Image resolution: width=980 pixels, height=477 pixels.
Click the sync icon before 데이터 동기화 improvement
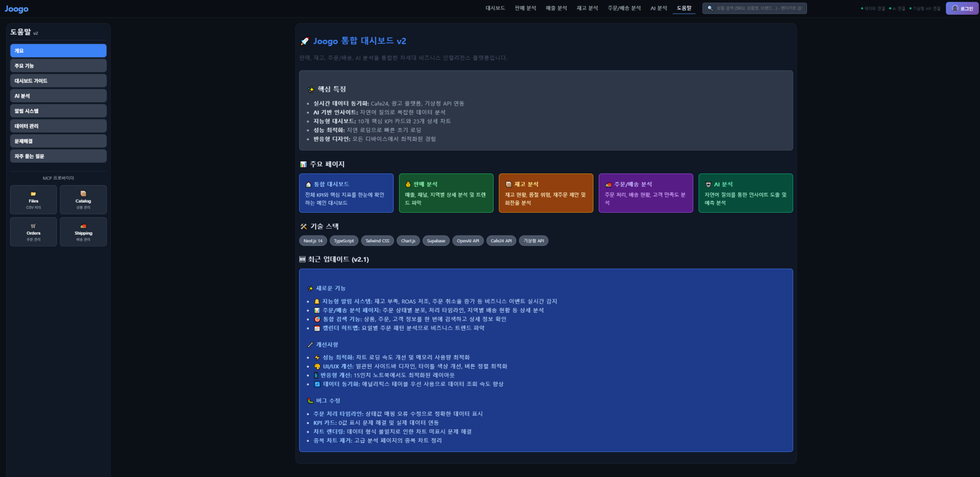click(317, 384)
